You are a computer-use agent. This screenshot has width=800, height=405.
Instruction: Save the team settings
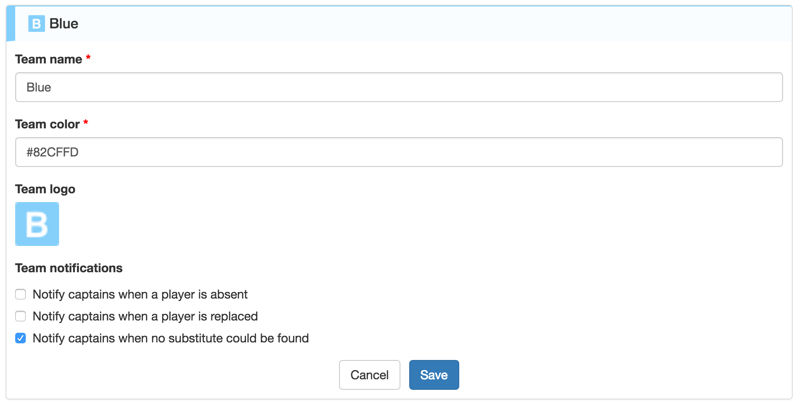pos(434,375)
